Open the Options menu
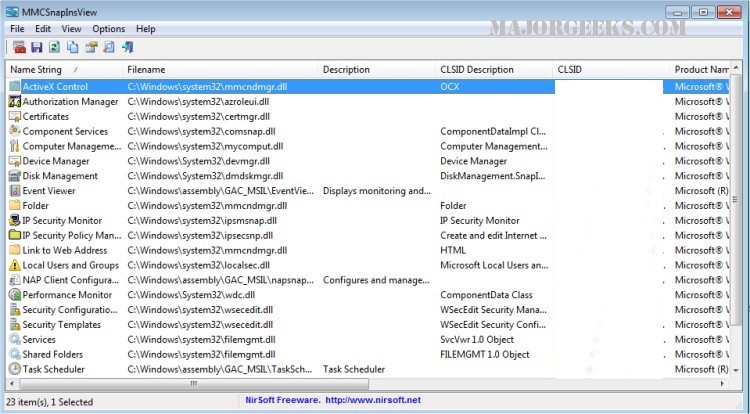 [109, 29]
